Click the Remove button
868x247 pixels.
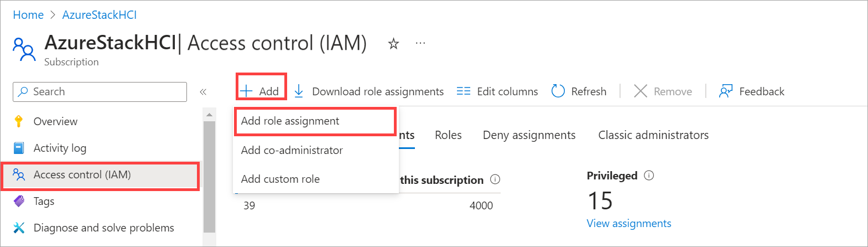663,91
